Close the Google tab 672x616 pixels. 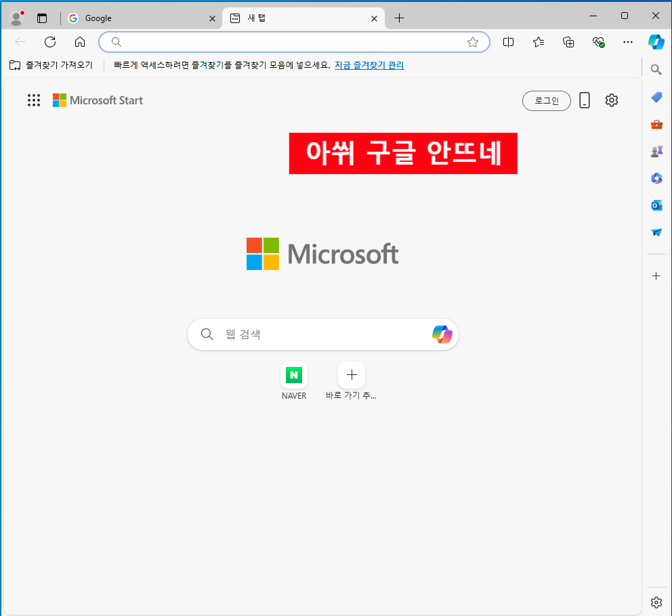click(x=212, y=18)
